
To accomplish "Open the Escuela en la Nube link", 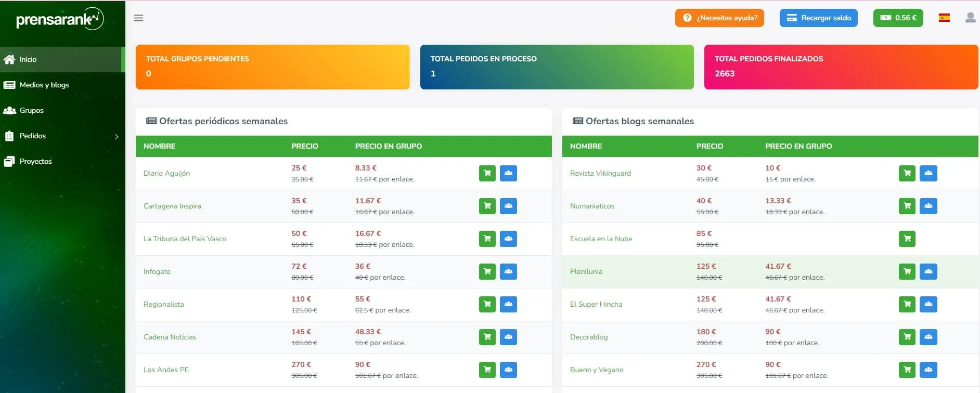I will tap(601, 239).
